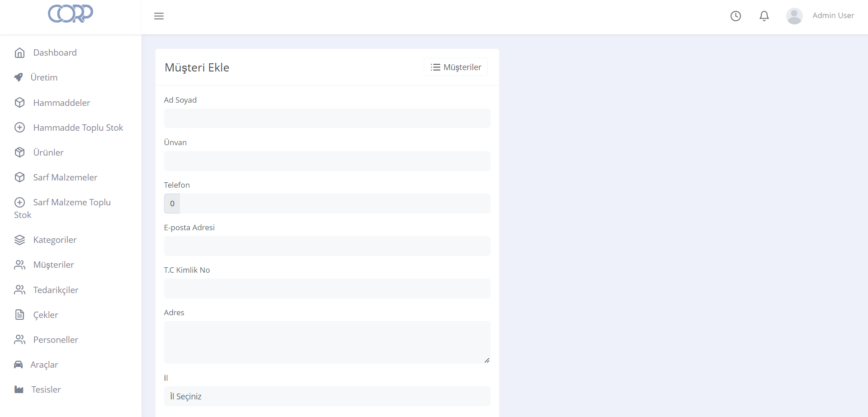The image size is (868, 417).
Task: Open the clock history icon
Action: [x=736, y=16]
